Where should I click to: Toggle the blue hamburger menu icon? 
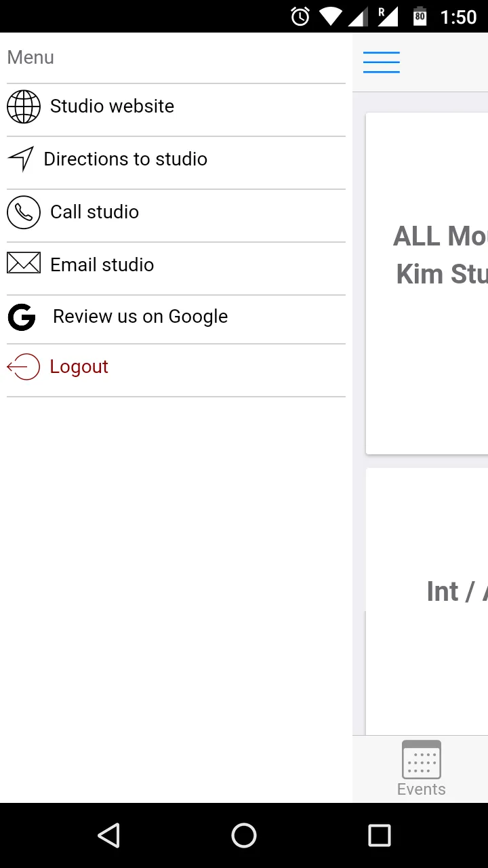point(382,62)
